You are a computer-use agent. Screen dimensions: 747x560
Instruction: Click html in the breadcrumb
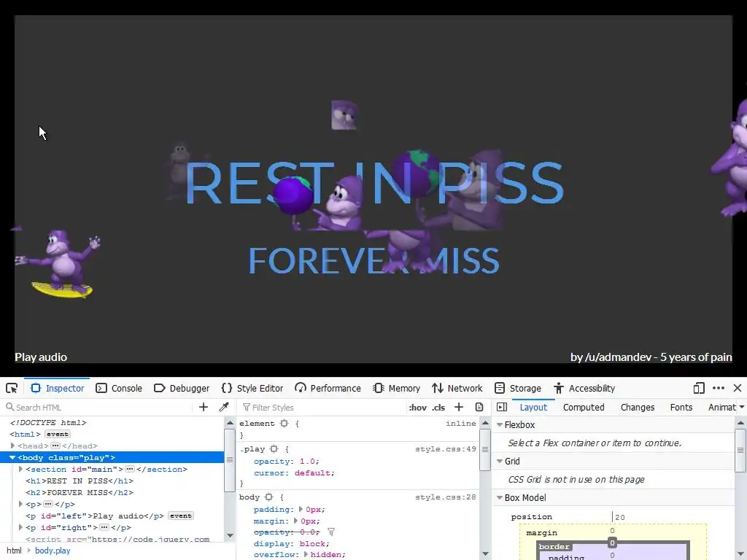point(14,551)
